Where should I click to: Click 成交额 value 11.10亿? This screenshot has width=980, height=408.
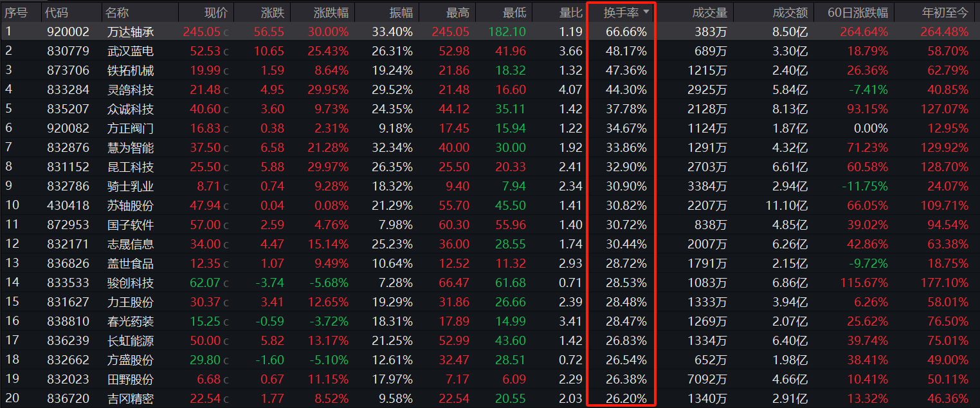pos(786,205)
